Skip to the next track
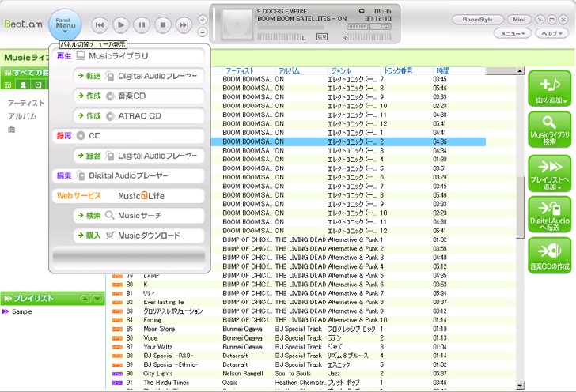This screenshot has width=576, height=392. tap(184, 25)
